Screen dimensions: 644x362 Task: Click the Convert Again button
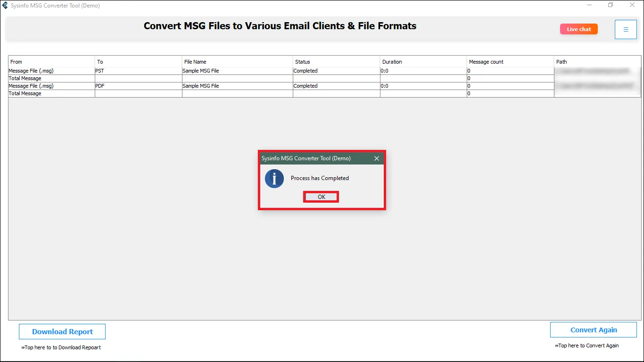click(594, 330)
